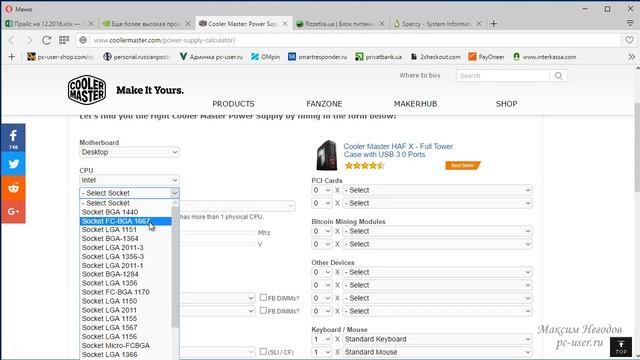Image resolution: width=640 pixels, height=360 pixels.
Task: Go forward to next page
Action: tap(29, 40)
